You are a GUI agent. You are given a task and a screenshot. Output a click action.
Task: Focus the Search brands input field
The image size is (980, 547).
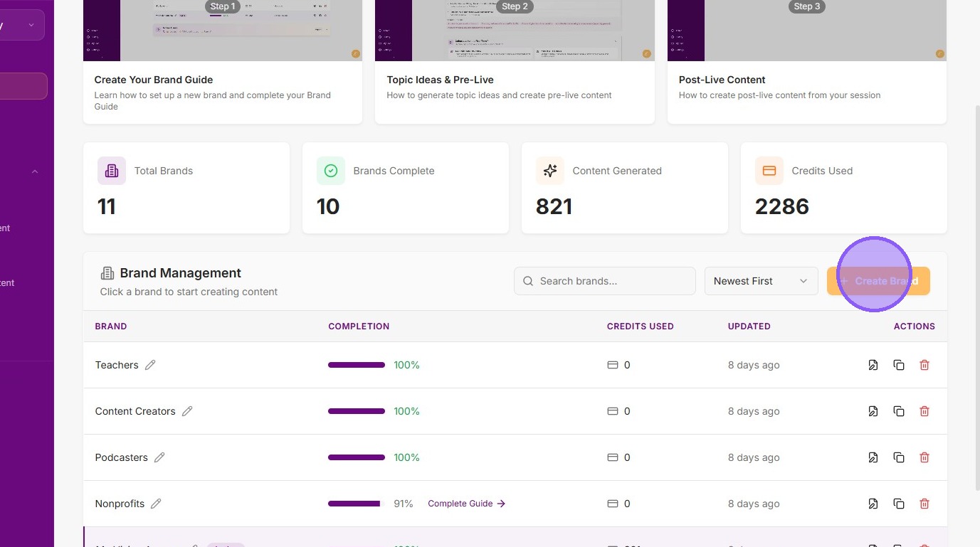[x=605, y=281]
